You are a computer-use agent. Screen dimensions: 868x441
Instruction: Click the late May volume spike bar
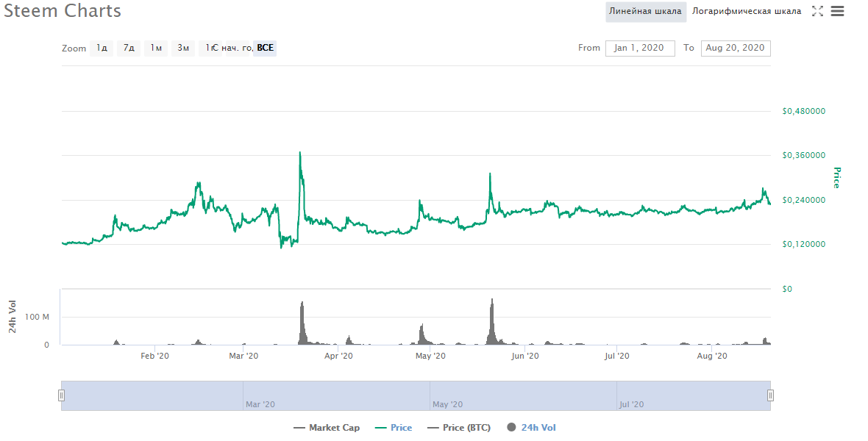(491, 322)
